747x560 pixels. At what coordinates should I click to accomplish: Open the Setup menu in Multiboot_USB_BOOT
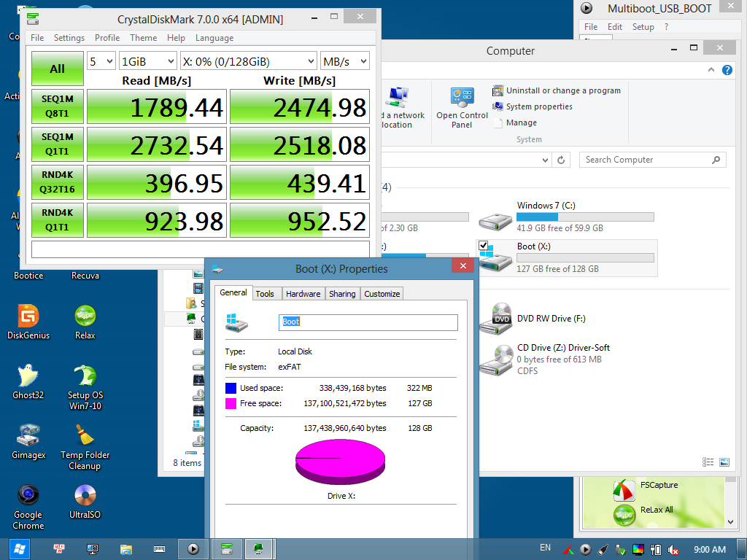click(x=643, y=27)
